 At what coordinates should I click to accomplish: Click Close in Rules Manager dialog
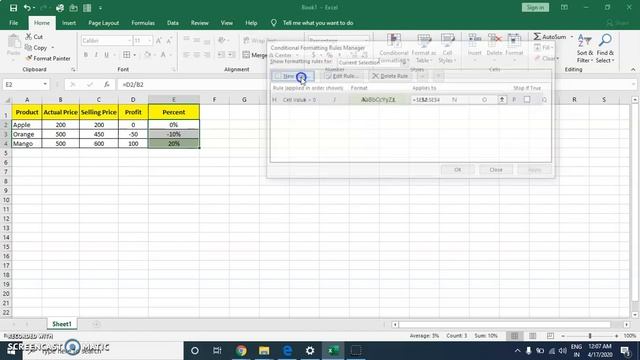click(x=496, y=170)
